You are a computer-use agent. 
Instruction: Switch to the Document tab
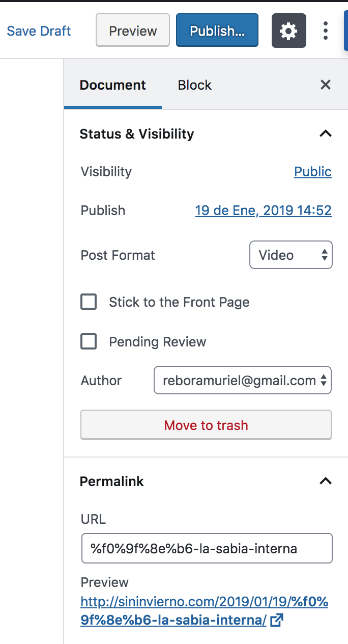[113, 85]
